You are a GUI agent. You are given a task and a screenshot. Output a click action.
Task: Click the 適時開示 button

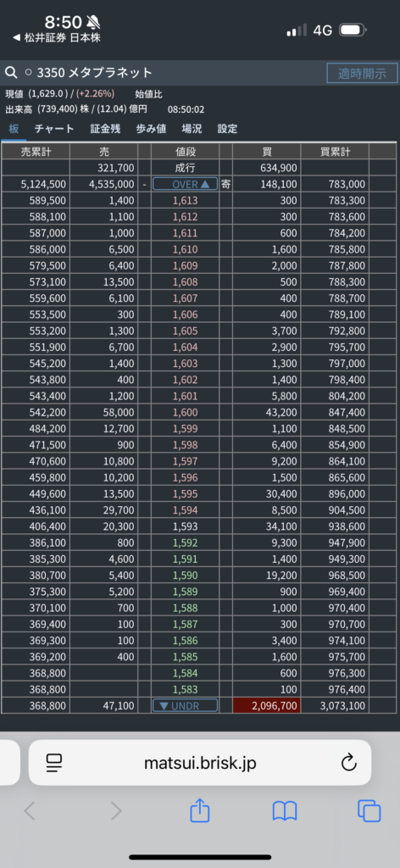(x=363, y=73)
